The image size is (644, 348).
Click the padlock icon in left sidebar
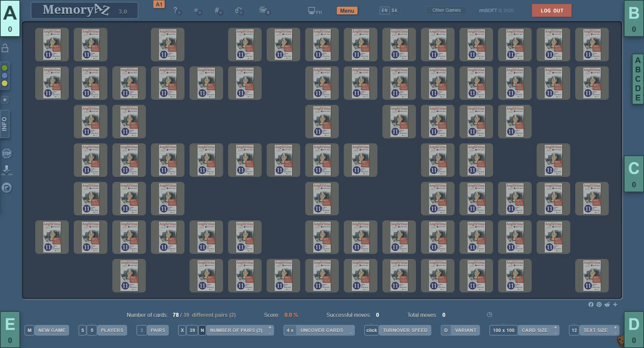(5, 48)
